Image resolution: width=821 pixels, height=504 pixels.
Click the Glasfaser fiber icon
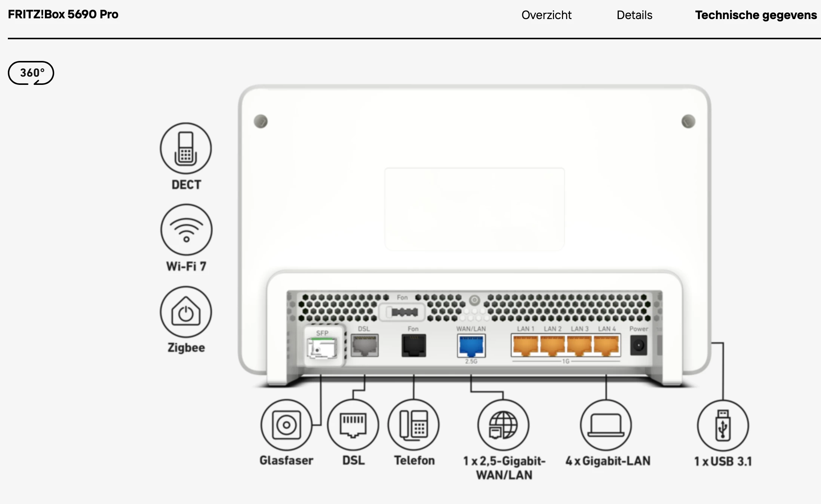pyautogui.click(x=286, y=425)
